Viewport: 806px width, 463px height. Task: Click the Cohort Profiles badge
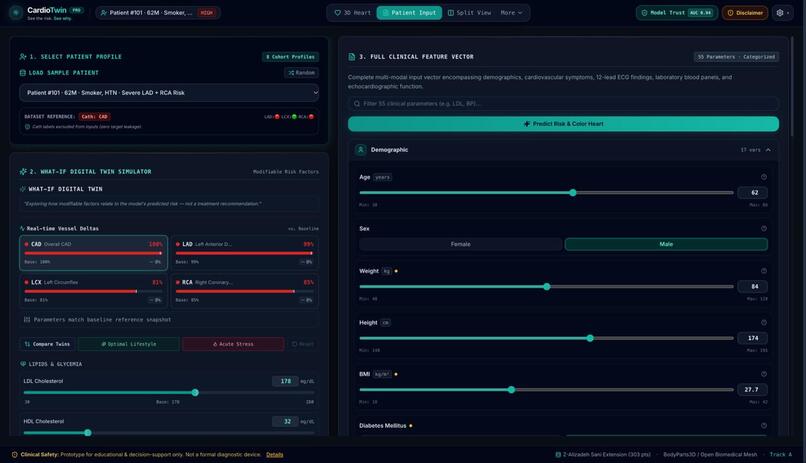click(x=290, y=57)
